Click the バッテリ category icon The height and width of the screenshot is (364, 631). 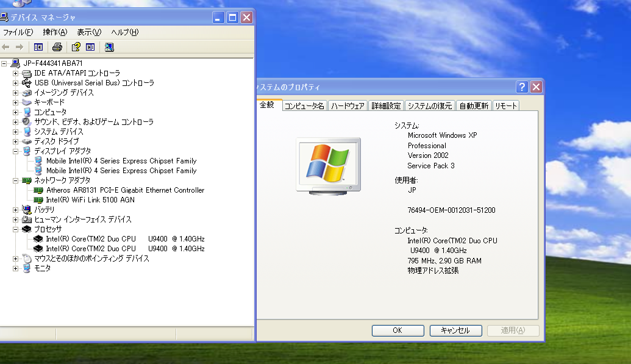click(27, 209)
